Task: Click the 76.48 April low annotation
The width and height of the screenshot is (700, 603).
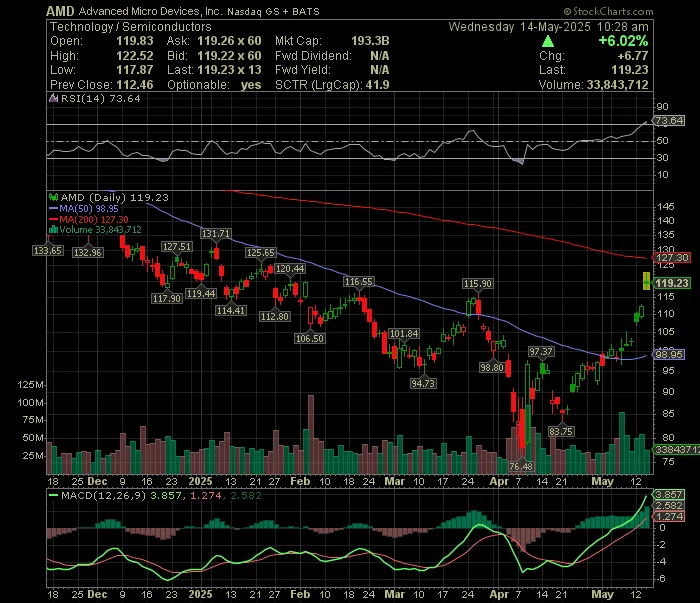Action: [521, 466]
